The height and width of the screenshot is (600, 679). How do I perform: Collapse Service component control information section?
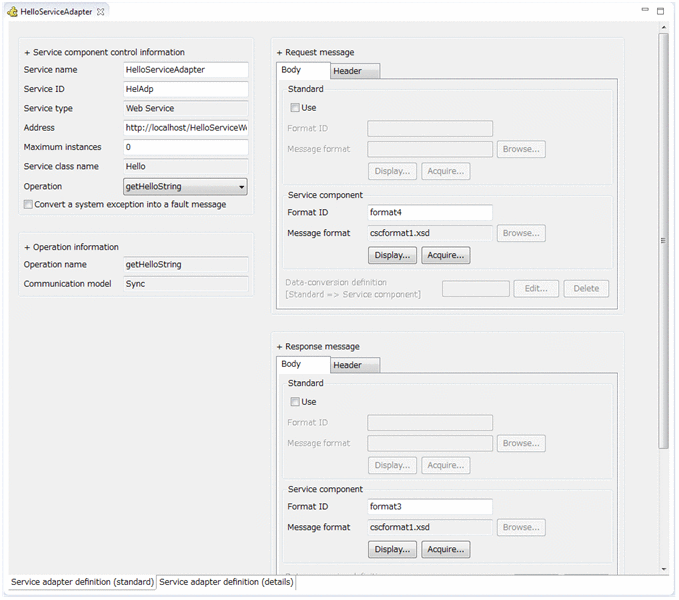tap(27, 53)
